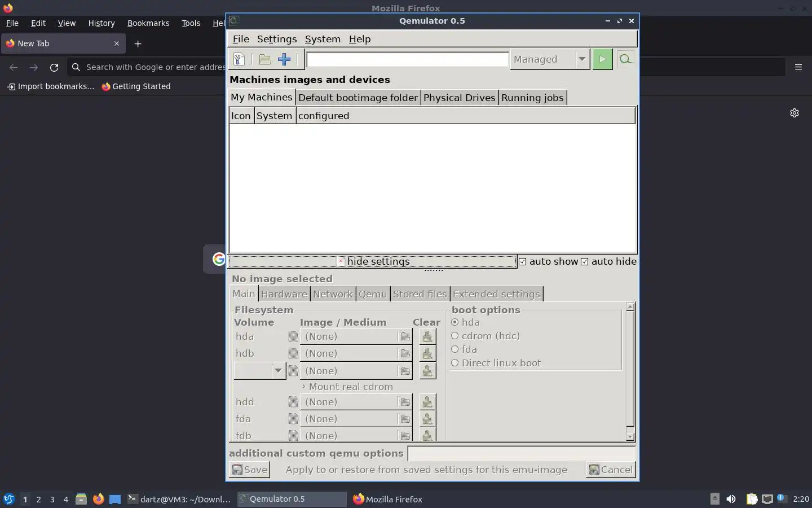
Task: Toggle the auto hide checkbox
Action: (585, 262)
